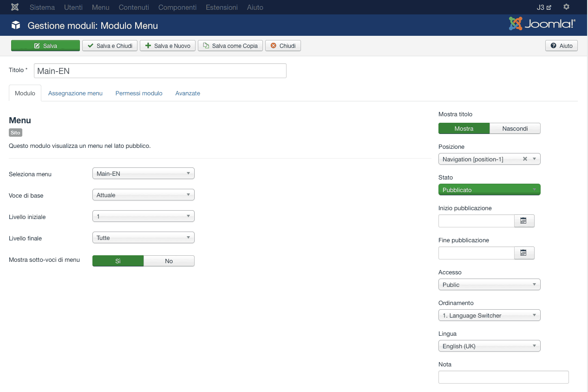Image resolution: width=588 pixels, height=392 pixels.
Task: Click the Joomla logo icon in top bar
Action: (x=15, y=7)
